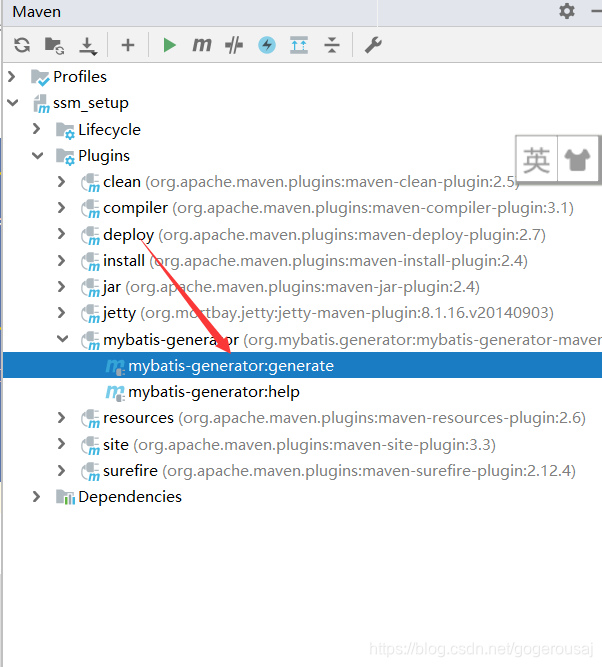Reload all Maven projects
602x667 pixels.
tap(22, 45)
